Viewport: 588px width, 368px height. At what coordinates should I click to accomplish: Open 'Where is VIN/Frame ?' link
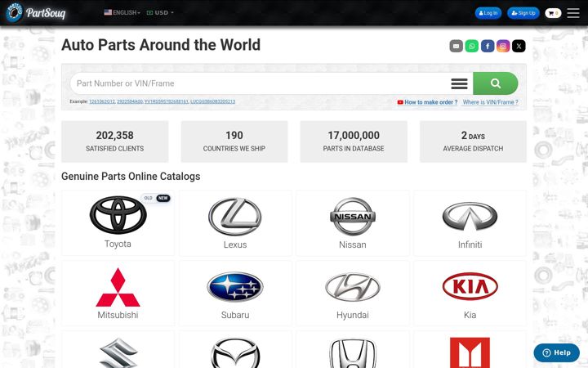490,102
